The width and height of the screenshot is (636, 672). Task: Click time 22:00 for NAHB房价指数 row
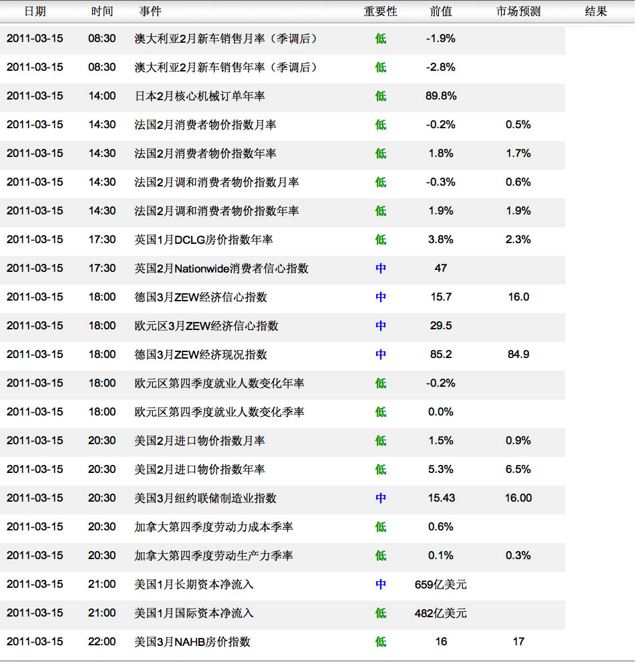point(102,641)
